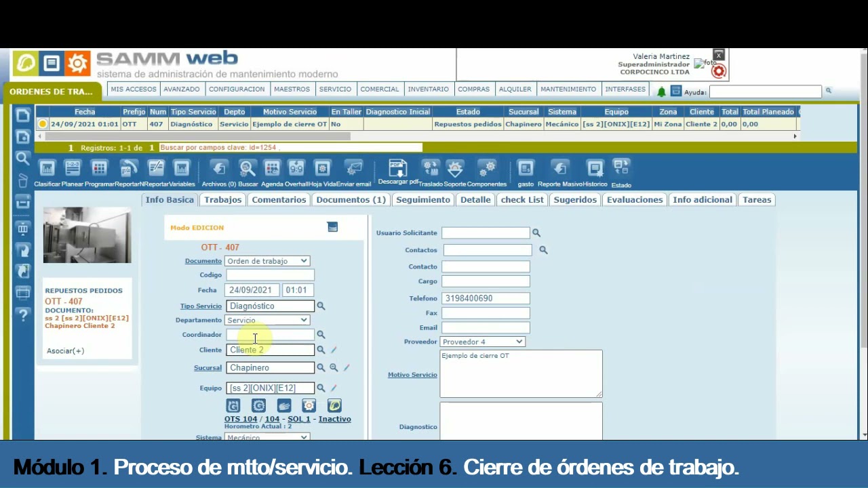The image size is (868, 488).
Task: Click the Buscar magnifier toolbar icon
Action: click(248, 168)
